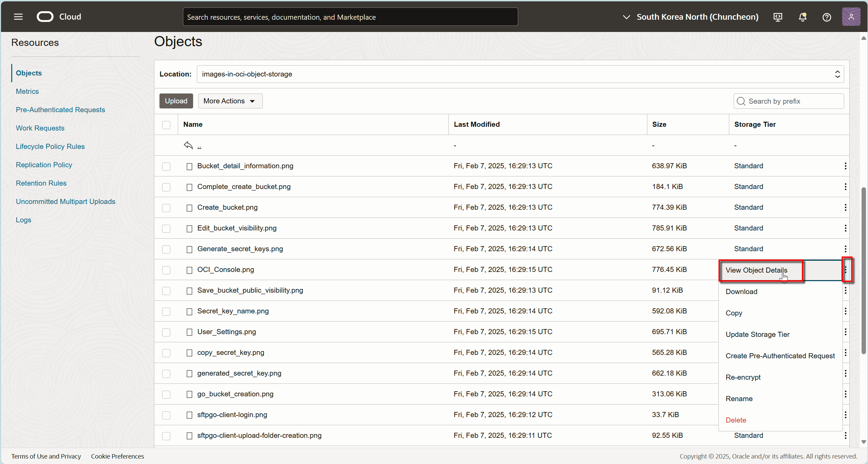The width and height of the screenshot is (868, 464).
Task: Check the box for Bucket_detail_information.png
Action: [x=166, y=166]
